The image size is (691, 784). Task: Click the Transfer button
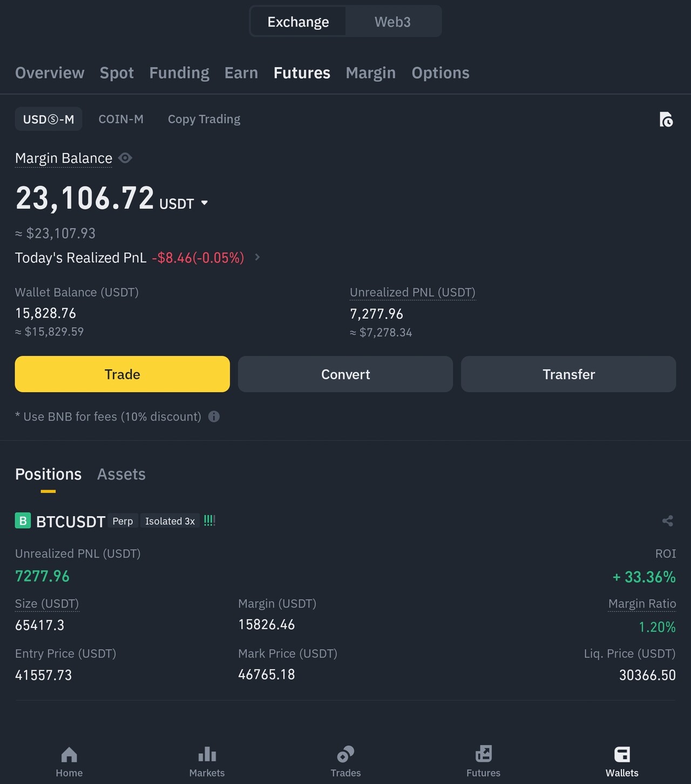click(568, 374)
